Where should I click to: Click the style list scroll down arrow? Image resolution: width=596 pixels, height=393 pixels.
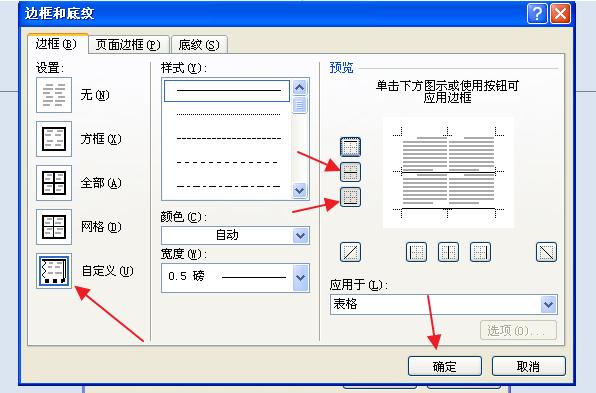click(300, 190)
